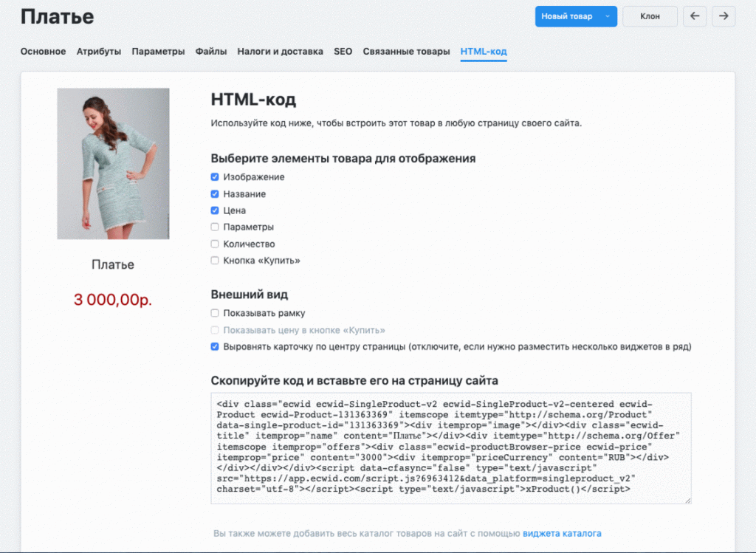Image resolution: width=756 pixels, height=553 pixels.
Task: Open the Файлы tab
Action: [210, 52]
